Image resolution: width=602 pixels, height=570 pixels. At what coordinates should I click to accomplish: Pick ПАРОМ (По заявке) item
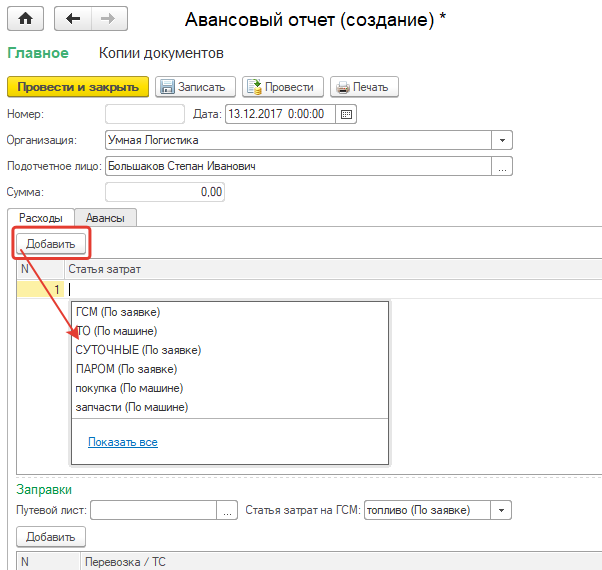point(230,369)
